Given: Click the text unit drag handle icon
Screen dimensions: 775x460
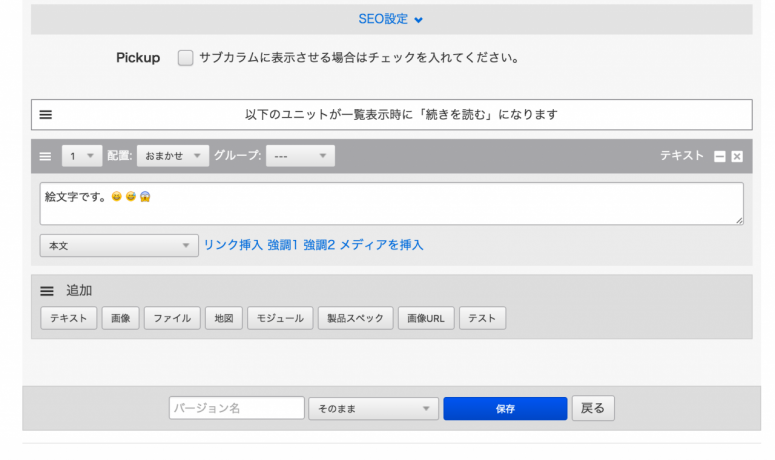Looking at the screenshot, I should point(45,156).
